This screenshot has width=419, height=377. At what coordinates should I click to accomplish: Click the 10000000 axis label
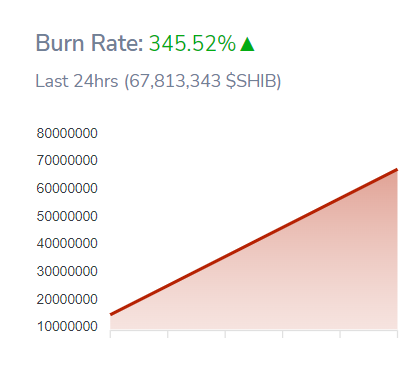(67, 326)
